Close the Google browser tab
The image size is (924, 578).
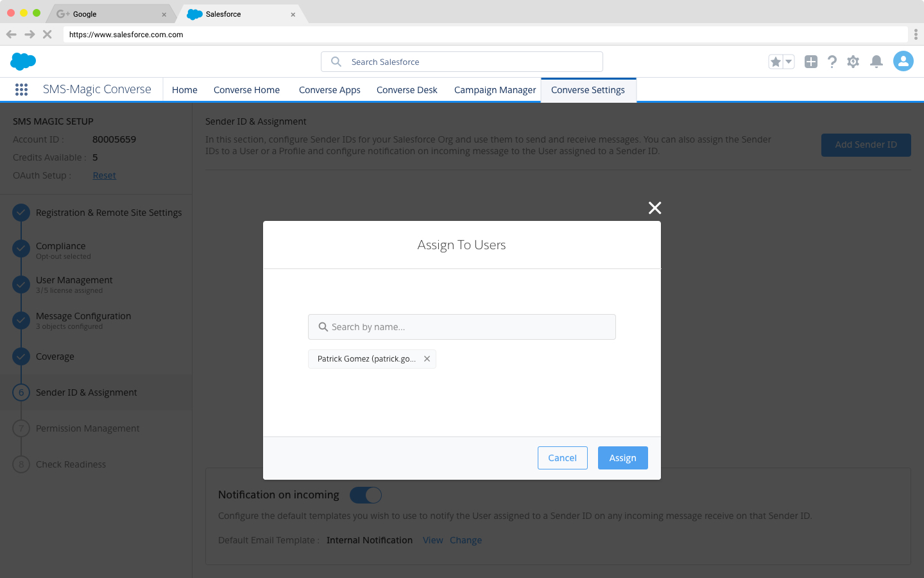[x=164, y=14]
